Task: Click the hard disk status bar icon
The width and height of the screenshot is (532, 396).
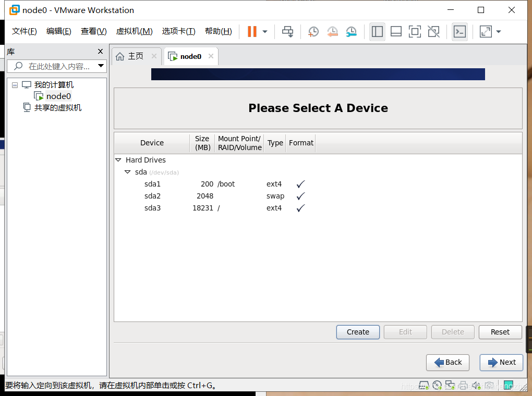Action: (425, 386)
